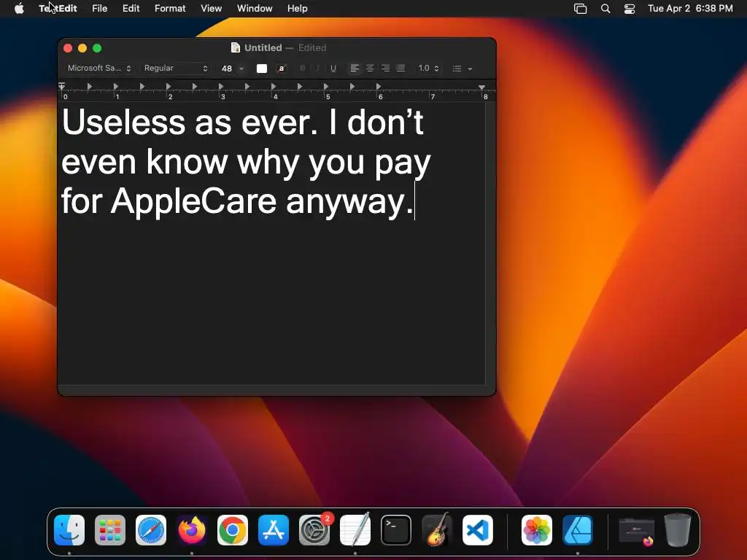This screenshot has height=560, width=747.
Task: Click the Stage Manager icon in menu bar
Action: [x=580, y=9]
